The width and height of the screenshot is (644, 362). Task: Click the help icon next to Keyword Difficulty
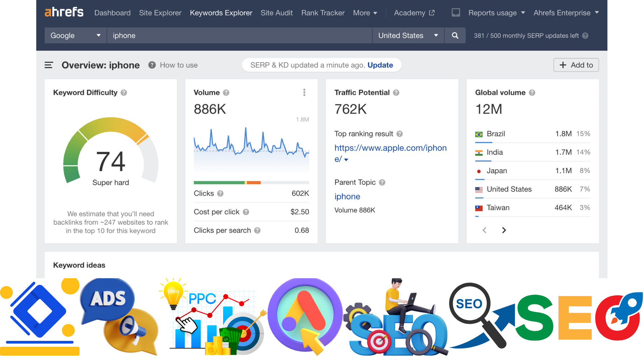click(x=123, y=93)
